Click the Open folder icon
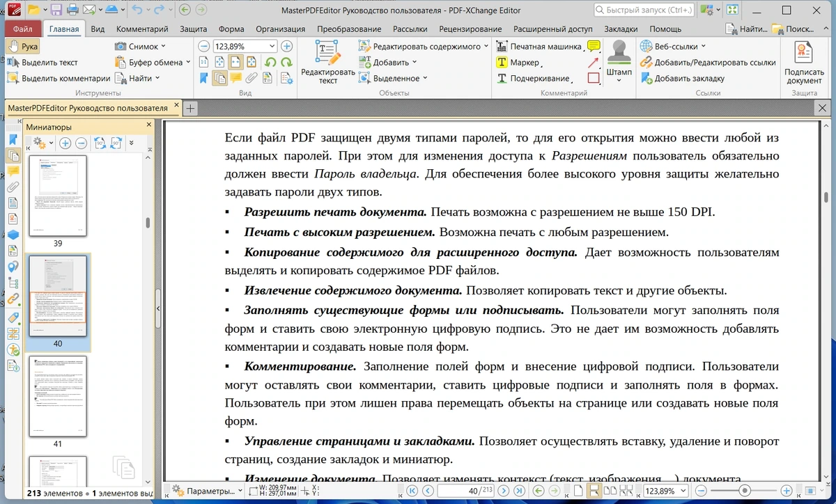This screenshot has width=836, height=504. click(33, 10)
